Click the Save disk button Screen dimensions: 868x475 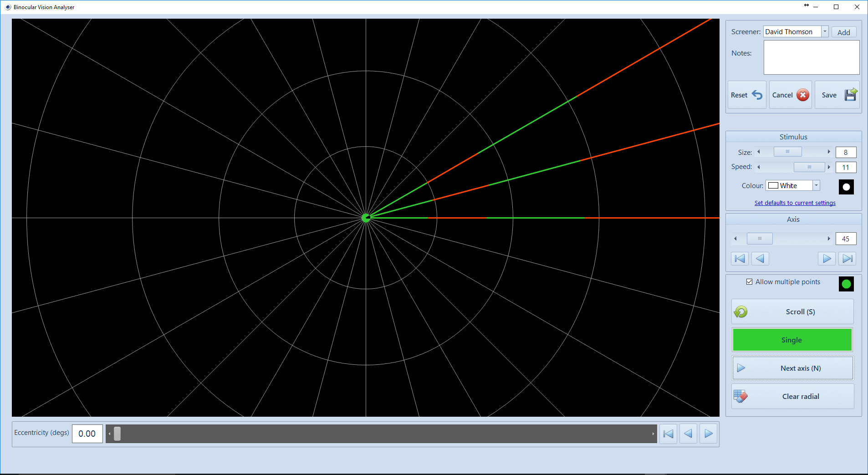coord(837,95)
